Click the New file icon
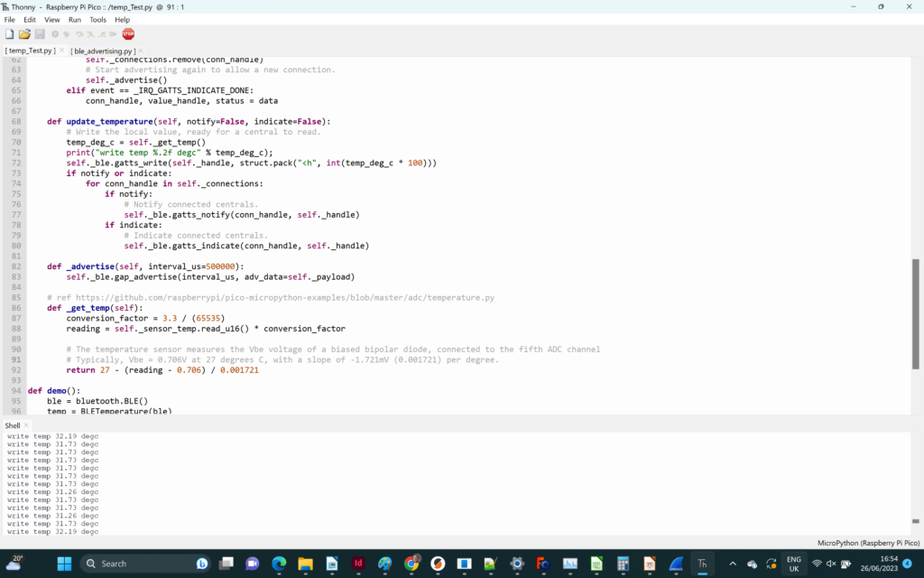The image size is (924, 578). pyautogui.click(x=9, y=34)
